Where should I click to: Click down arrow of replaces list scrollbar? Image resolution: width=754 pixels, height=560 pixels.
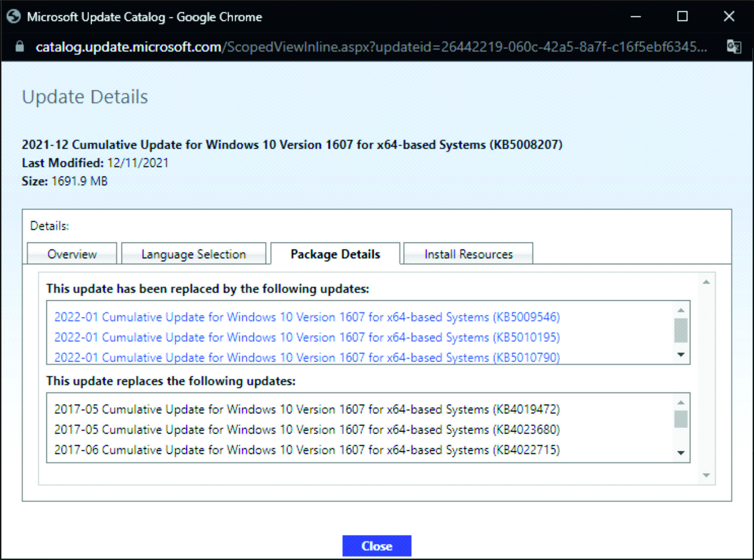click(681, 453)
